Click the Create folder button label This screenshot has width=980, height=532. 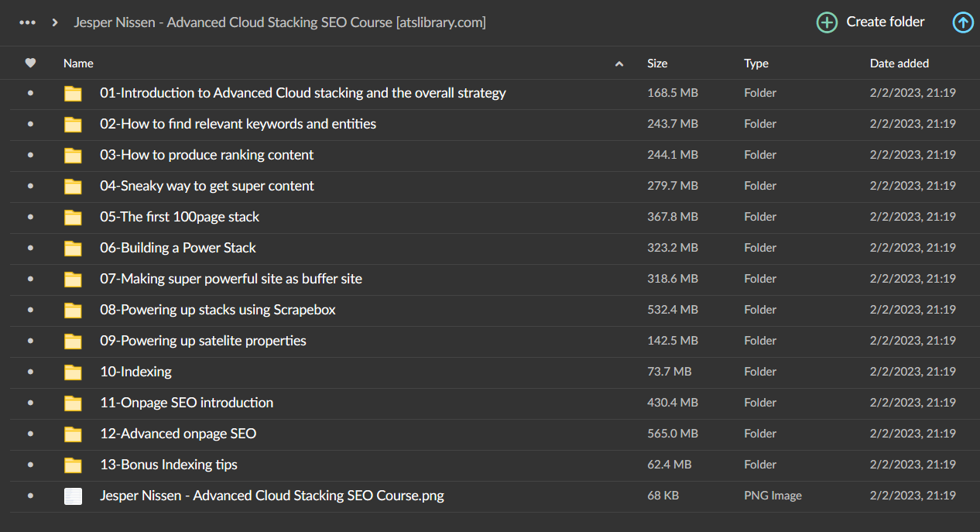click(885, 22)
